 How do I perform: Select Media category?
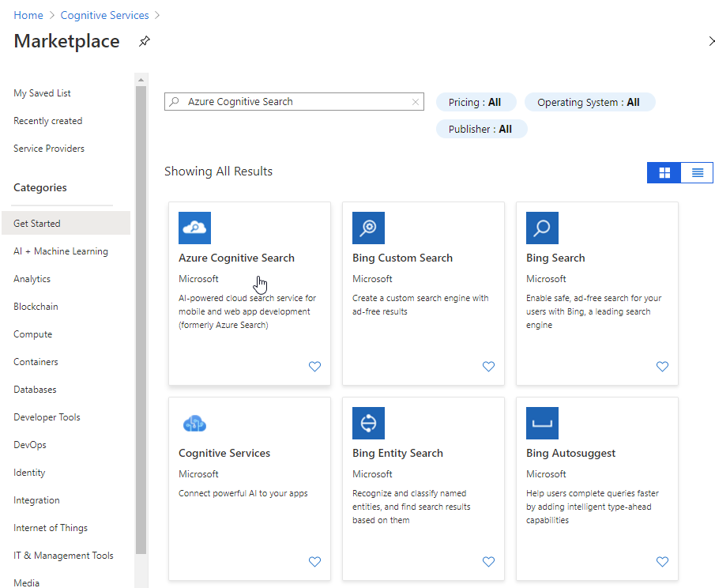point(26,582)
